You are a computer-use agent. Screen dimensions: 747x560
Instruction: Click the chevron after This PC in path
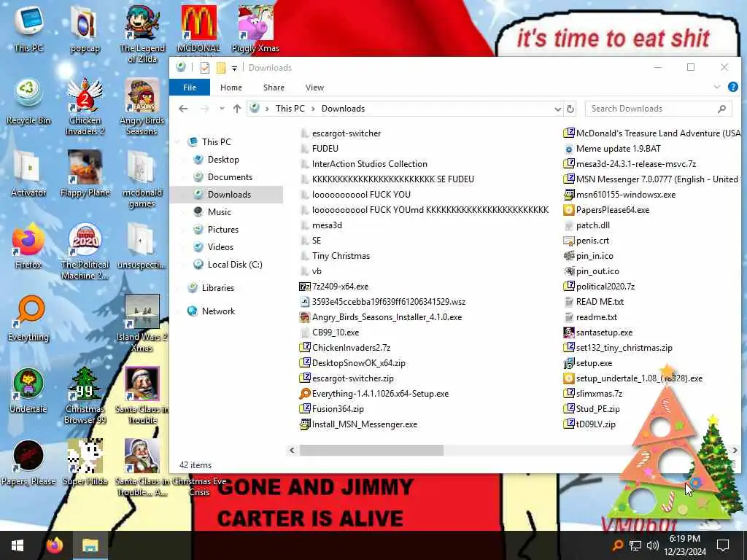pyautogui.click(x=313, y=109)
